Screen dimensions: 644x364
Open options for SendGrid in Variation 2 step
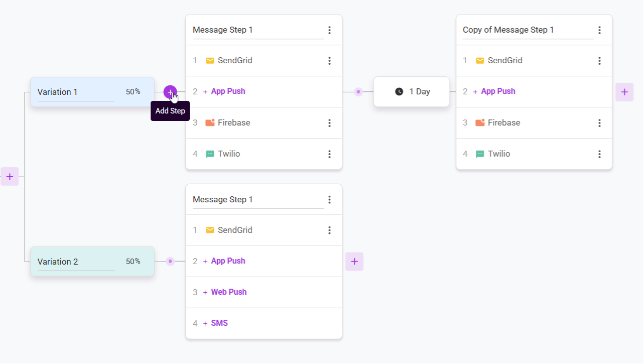click(329, 230)
